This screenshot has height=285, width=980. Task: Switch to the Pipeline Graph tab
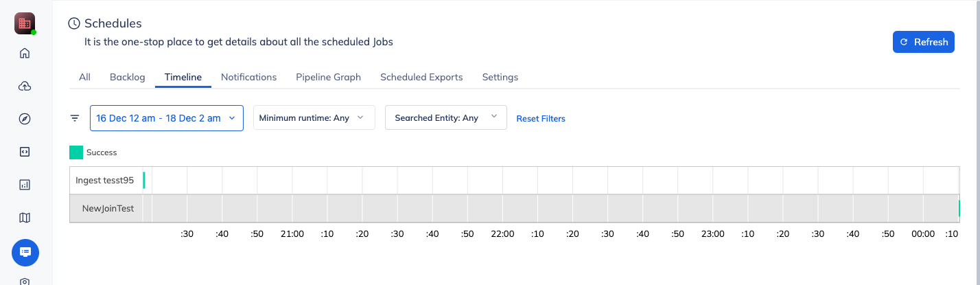pos(328,77)
